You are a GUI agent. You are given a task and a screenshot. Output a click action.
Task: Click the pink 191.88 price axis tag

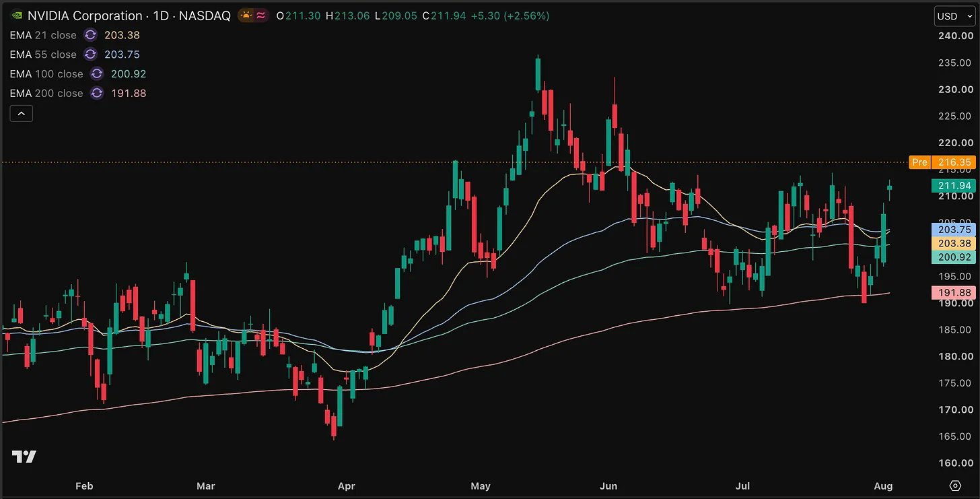[x=953, y=293]
